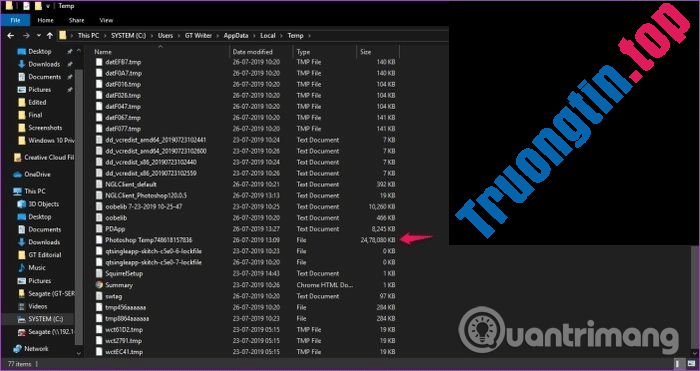Open the recent locations dropdown arrow

pyautogui.click(x=39, y=36)
